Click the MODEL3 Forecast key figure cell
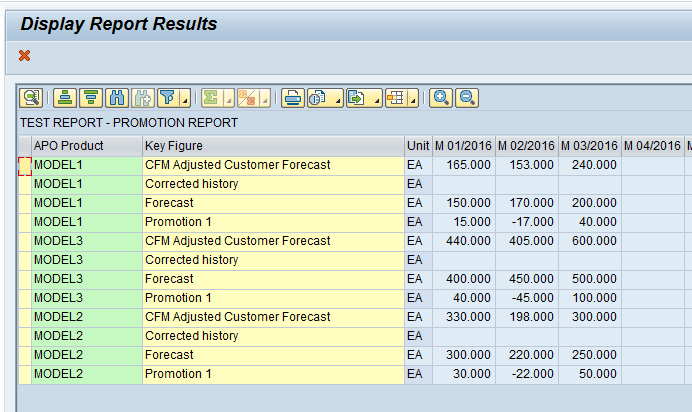The height and width of the screenshot is (412, 692). point(272,279)
